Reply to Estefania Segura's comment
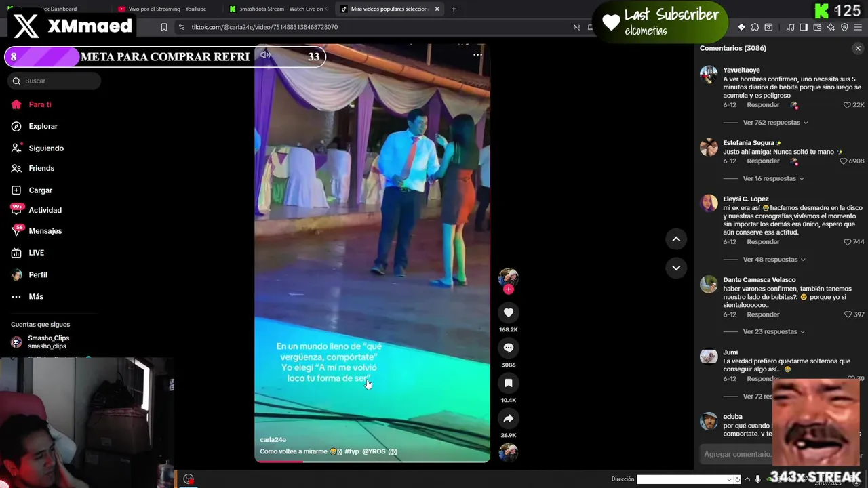 pyautogui.click(x=763, y=161)
